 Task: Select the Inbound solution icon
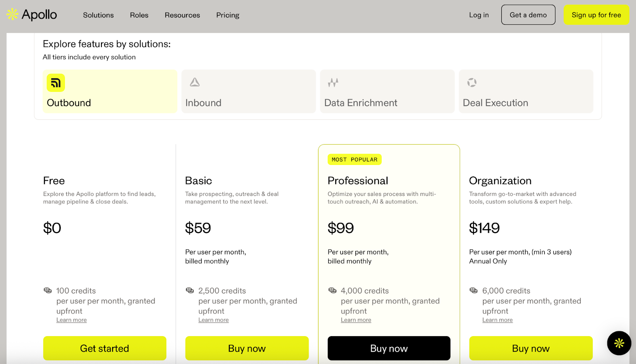coord(194,83)
